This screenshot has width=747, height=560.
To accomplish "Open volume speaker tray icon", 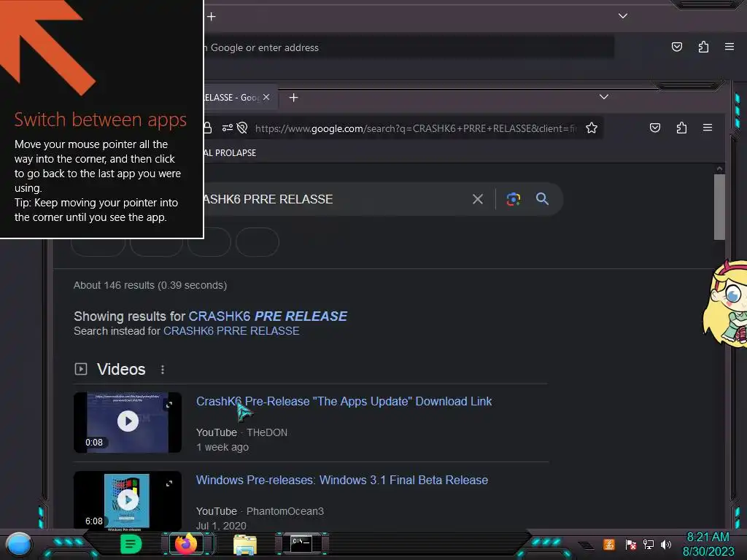I will [x=666, y=544].
